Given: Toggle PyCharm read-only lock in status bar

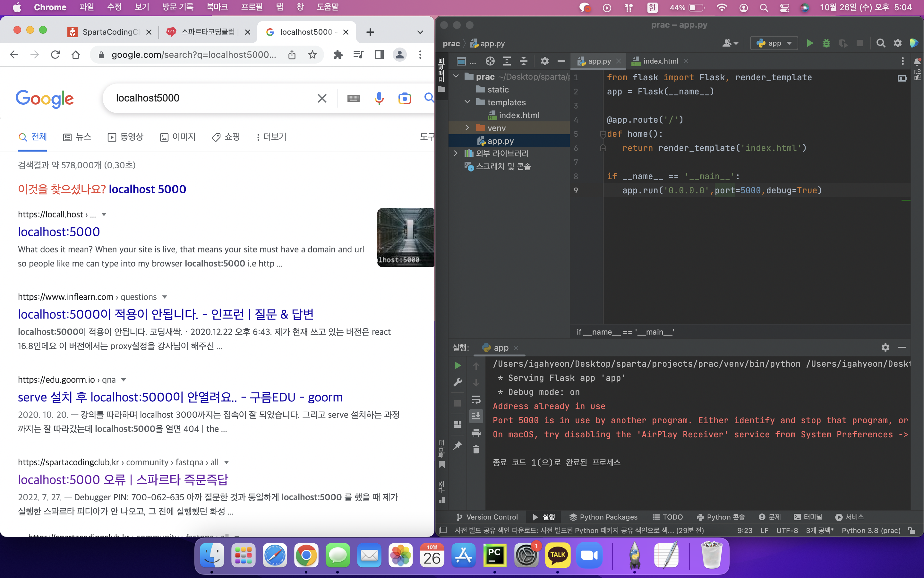Looking at the screenshot, I should coord(912,530).
